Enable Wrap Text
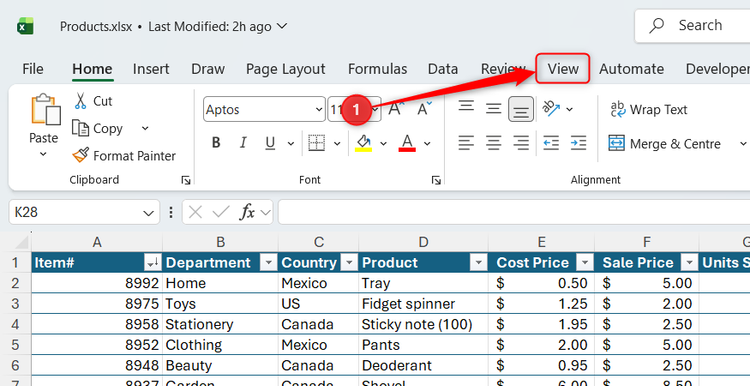The image size is (750, 386). pos(649,110)
